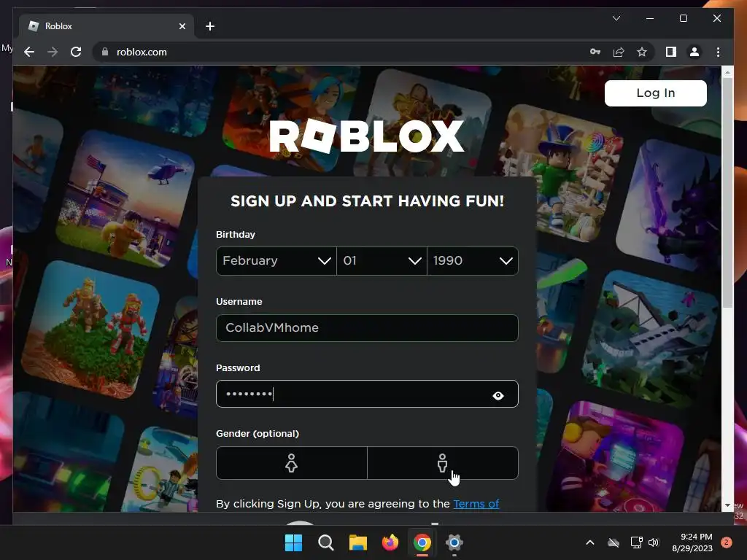Open the Windows Start menu
This screenshot has height=560, width=747.
pos(293,542)
